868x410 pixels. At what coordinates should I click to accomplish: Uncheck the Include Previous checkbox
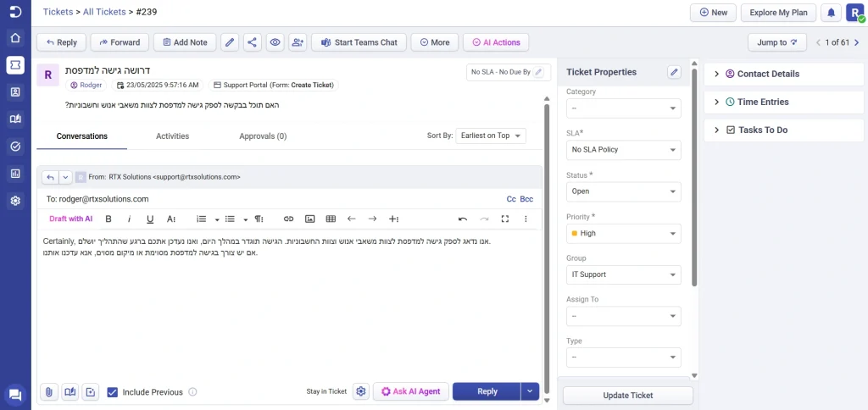(113, 391)
